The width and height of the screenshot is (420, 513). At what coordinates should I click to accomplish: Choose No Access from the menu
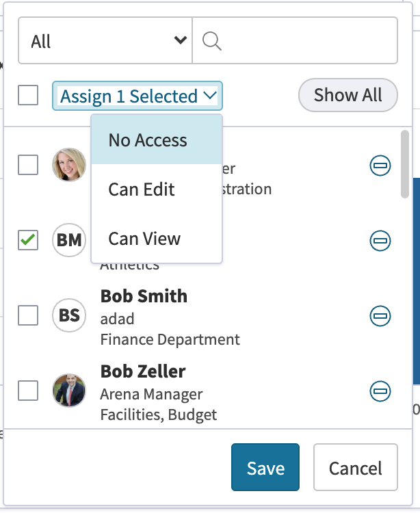(157, 140)
